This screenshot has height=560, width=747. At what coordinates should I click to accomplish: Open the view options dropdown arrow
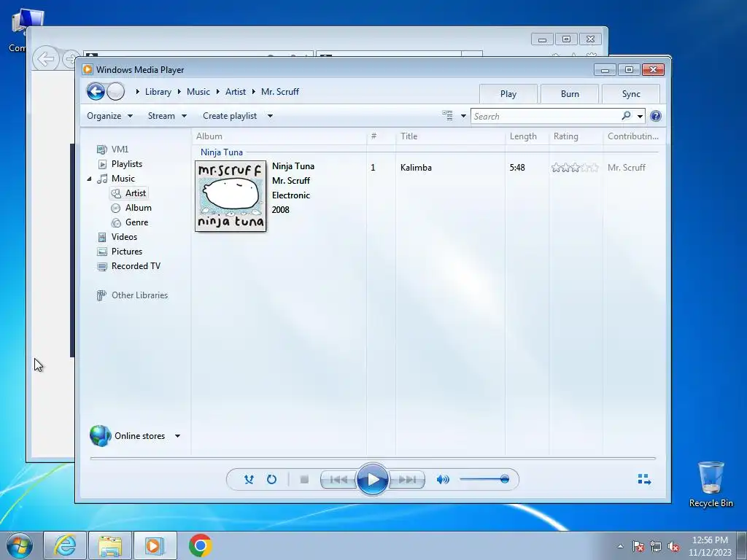click(x=463, y=116)
